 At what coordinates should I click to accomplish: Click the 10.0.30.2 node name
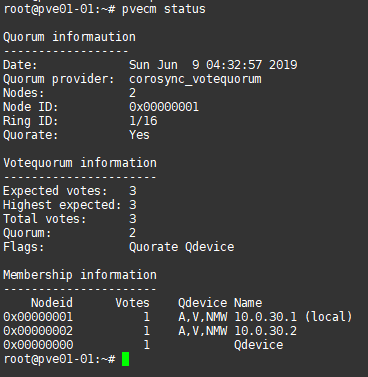(x=266, y=331)
